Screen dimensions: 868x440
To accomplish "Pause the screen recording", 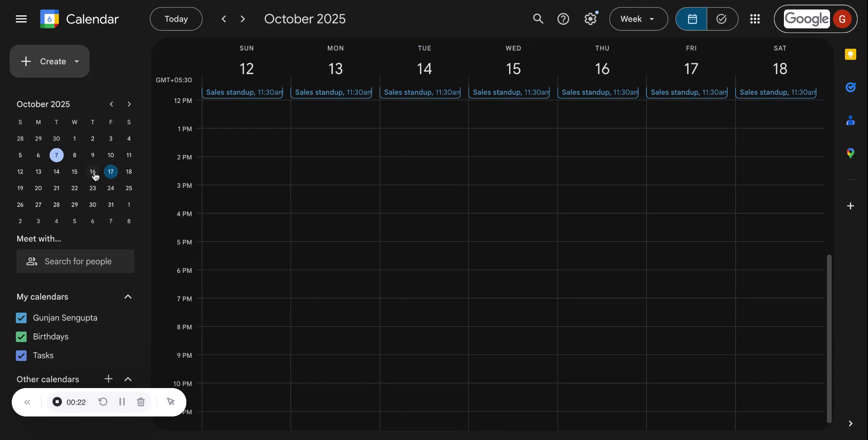I will pos(122,402).
